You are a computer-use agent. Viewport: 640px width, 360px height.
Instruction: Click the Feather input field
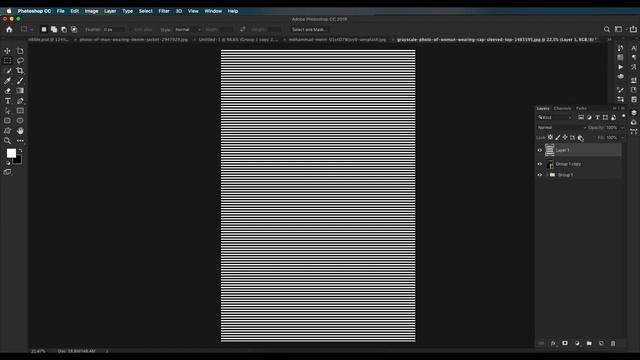[x=114, y=29]
